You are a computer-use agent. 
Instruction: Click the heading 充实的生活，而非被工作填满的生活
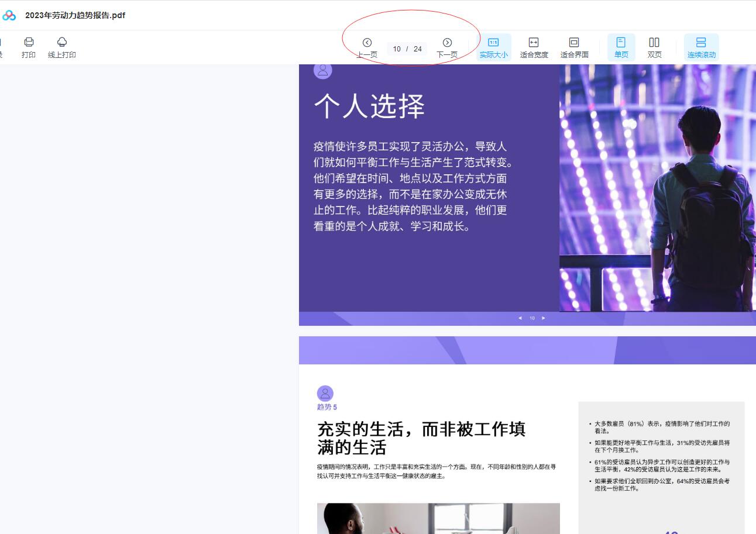click(x=421, y=438)
